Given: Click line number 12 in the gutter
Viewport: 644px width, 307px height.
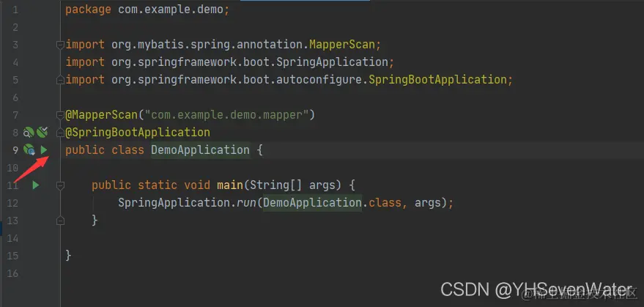Looking at the screenshot, I should coord(12,203).
